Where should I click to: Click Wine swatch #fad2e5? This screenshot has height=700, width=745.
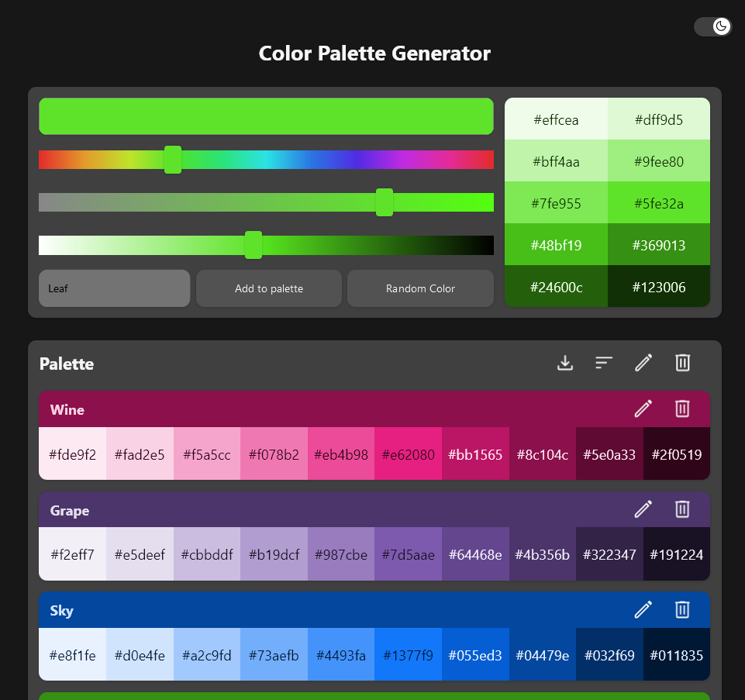pos(140,453)
